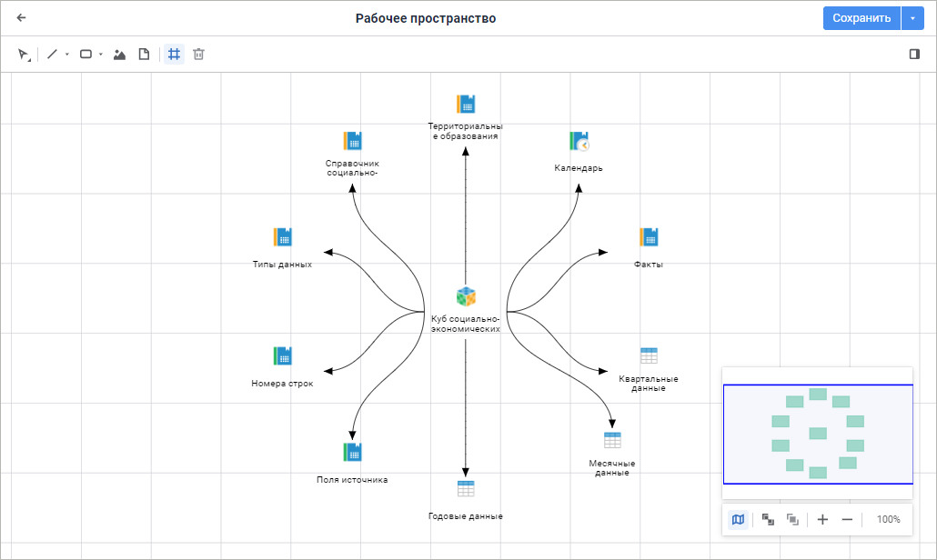Screen dimensions: 937x560
Task: Toggle the grid display
Action: click(x=174, y=55)
